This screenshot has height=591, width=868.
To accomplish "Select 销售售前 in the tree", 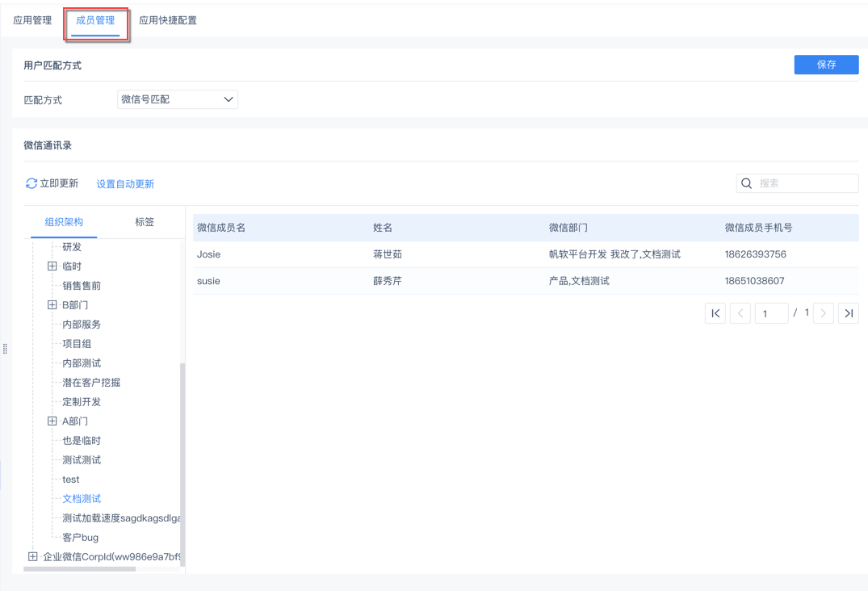I will pos(82,286).
